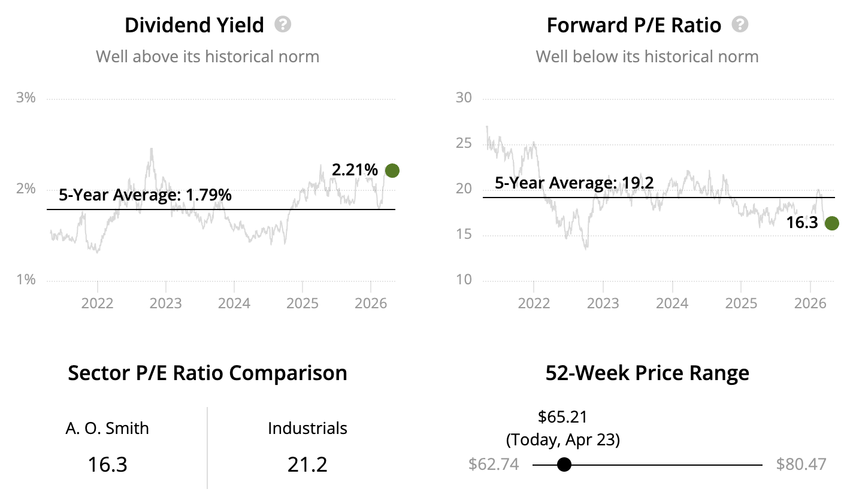Click the Dividend Yield heading

(x=194, y=25)
